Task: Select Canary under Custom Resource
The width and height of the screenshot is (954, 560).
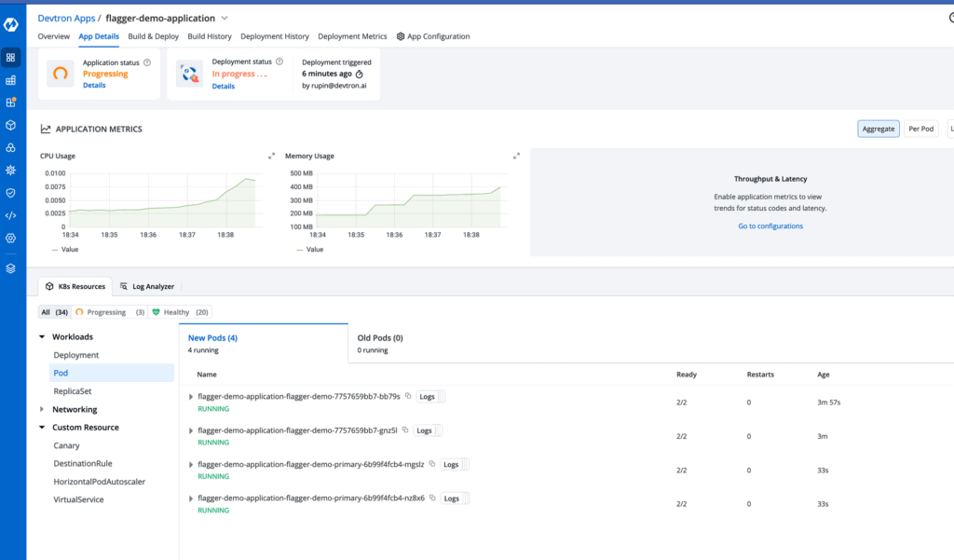Action: click(66, 445)
